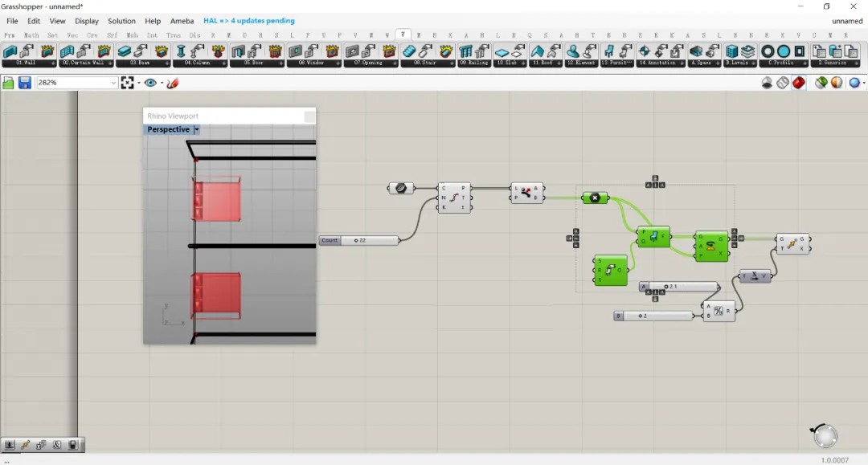Open Perspective viewport dropdown arrow
868x465 pixels.
tap(197, 129)
